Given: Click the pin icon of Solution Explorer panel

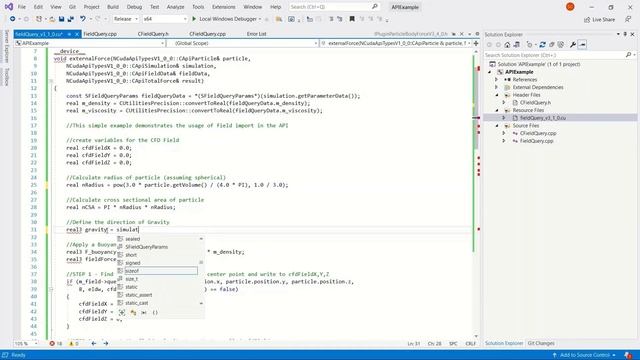Looking at the screenshot, I should pos(625,34).
